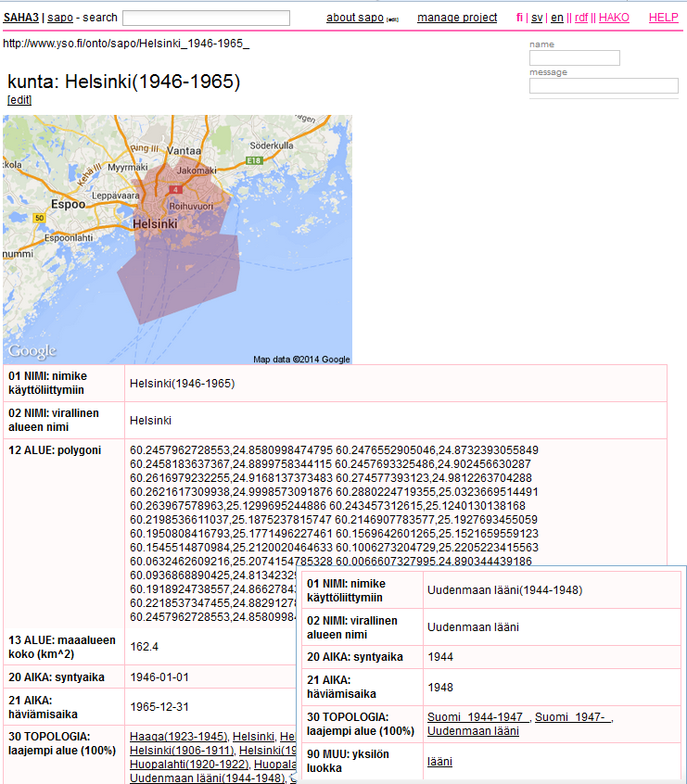Switch language to English (en)
Image resolution: width=687 pixels, height=784 pixels.
[x=557, y=18]
